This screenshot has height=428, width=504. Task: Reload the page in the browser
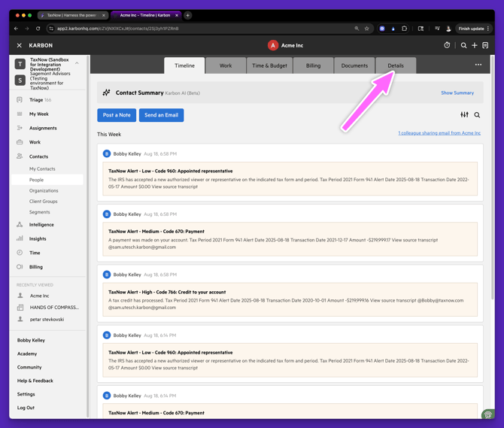[38, 29]
